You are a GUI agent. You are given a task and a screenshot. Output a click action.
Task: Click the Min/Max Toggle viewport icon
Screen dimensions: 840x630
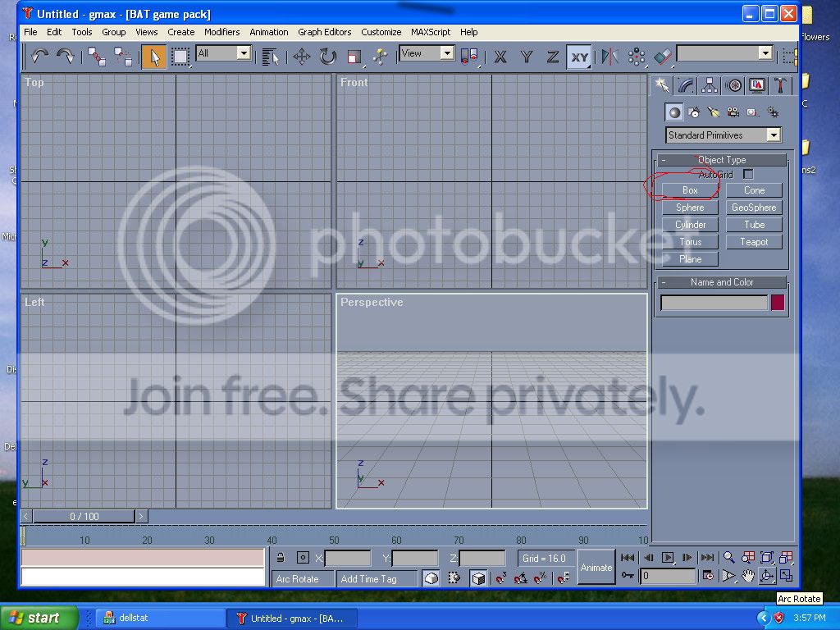(x=786, y=576)
